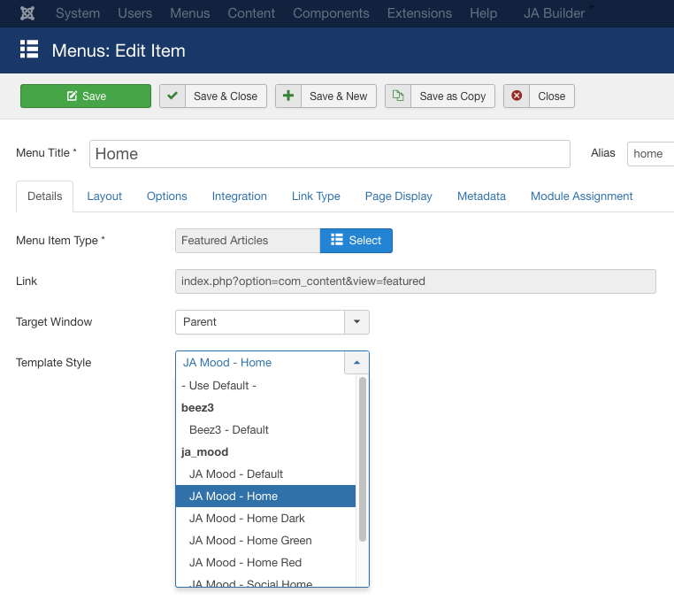This screenshot has height=616, width=674.
Task: Click the Joomla logo icon
Action: click(x=27, y=13)
